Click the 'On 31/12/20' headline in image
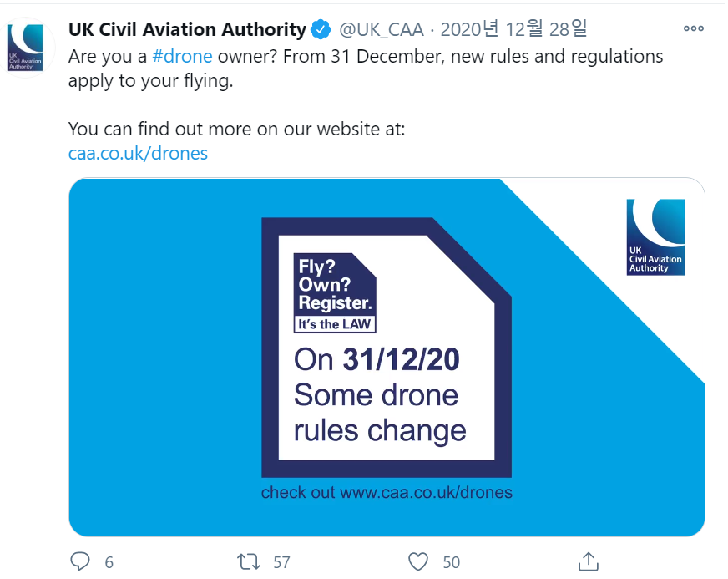The image size is (728, 579). [377, 360]
